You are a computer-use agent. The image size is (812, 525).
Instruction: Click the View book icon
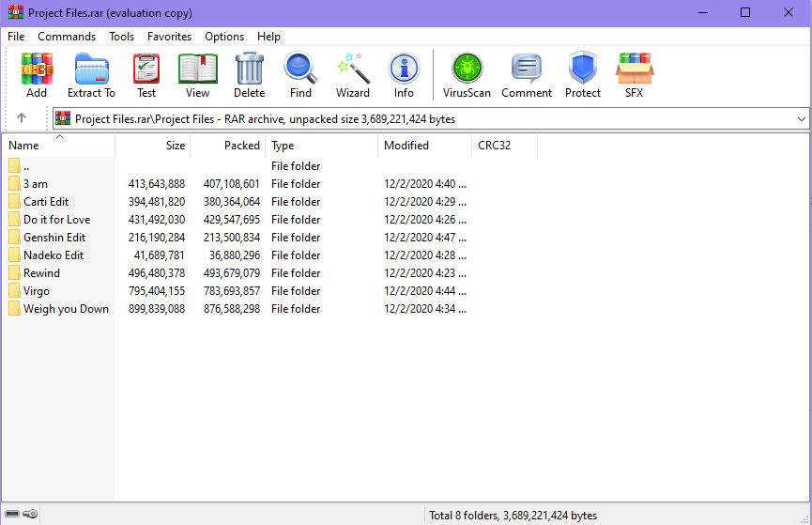(197, 69)
